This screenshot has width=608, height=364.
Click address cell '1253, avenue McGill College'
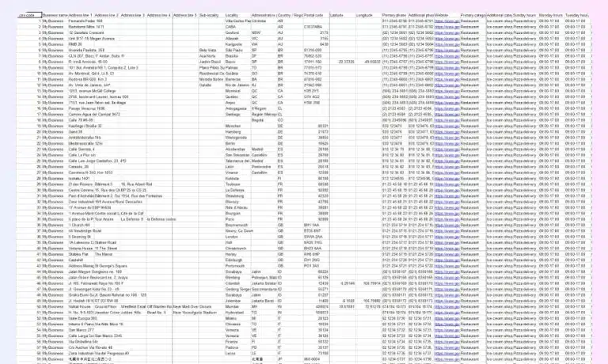[x=92, y=91]
